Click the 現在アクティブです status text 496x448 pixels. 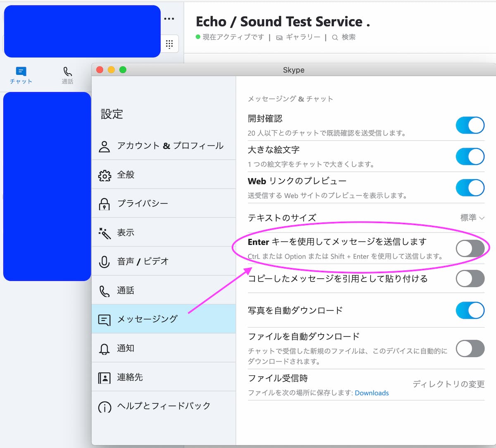point(233,37)
